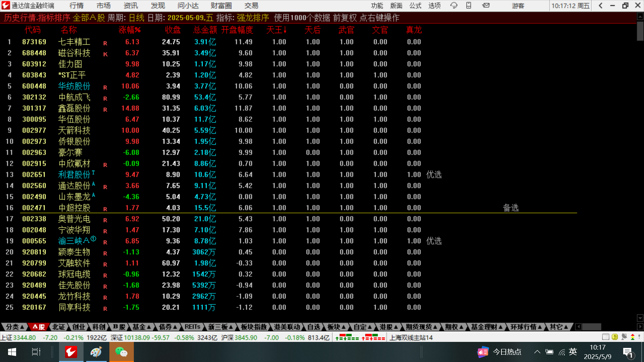This screenshot has width=644, height=362.
Task: Click the headset customer service icon
Action: point(454,5)
